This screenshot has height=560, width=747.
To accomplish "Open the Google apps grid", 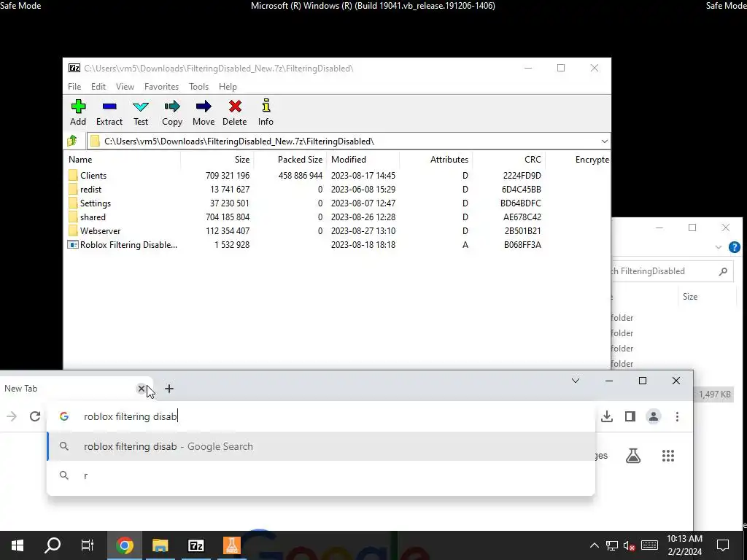I will pyautogui.click(x=668, y=456).
